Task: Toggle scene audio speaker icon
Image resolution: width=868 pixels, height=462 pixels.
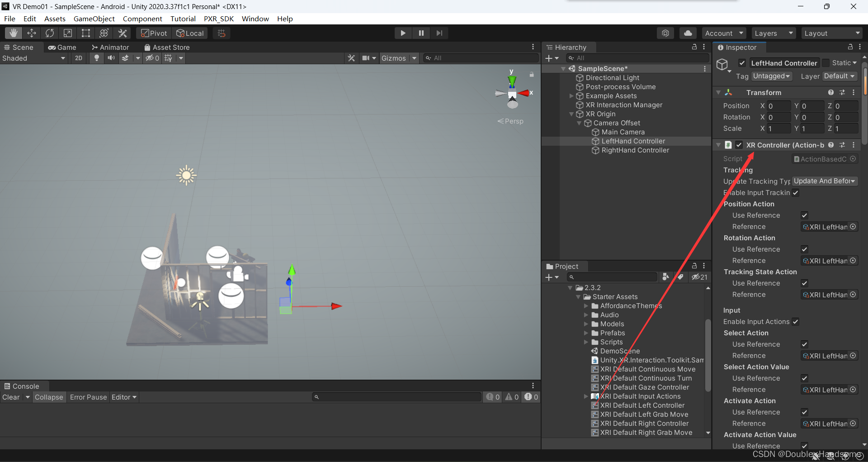Action: pyautogui.click(x=111, y=58)
